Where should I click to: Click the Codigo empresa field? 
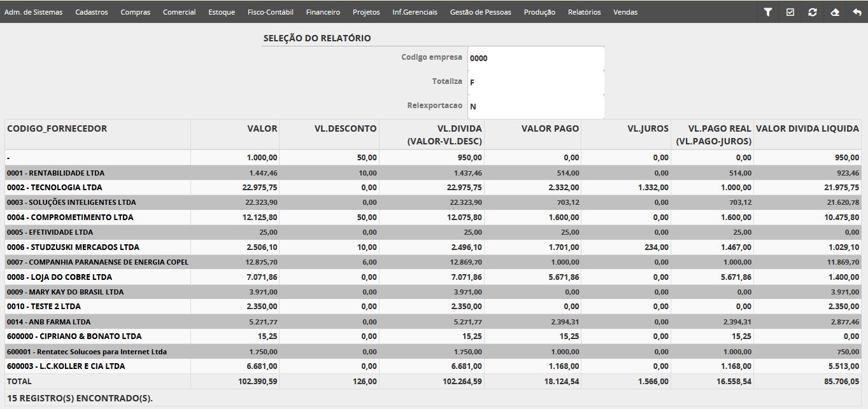pyautogui.click(x=536, y=58)
